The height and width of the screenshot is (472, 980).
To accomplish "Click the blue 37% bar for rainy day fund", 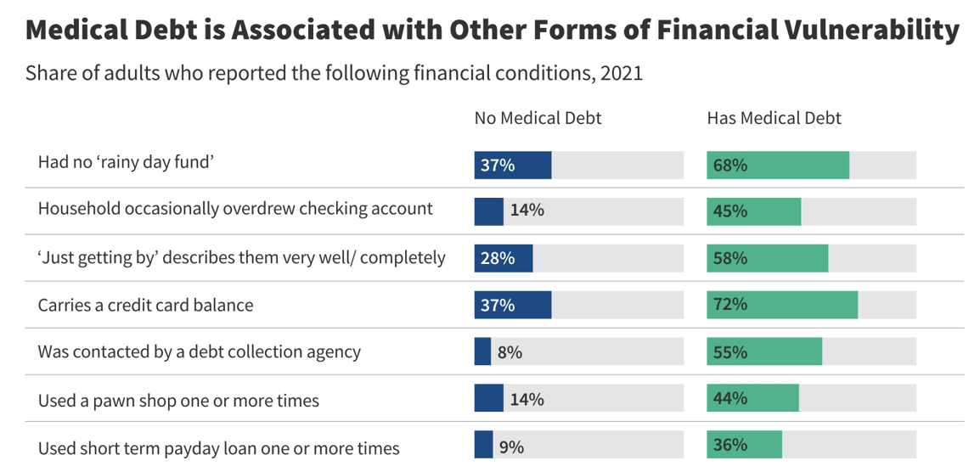I will (x=512, y=166).
